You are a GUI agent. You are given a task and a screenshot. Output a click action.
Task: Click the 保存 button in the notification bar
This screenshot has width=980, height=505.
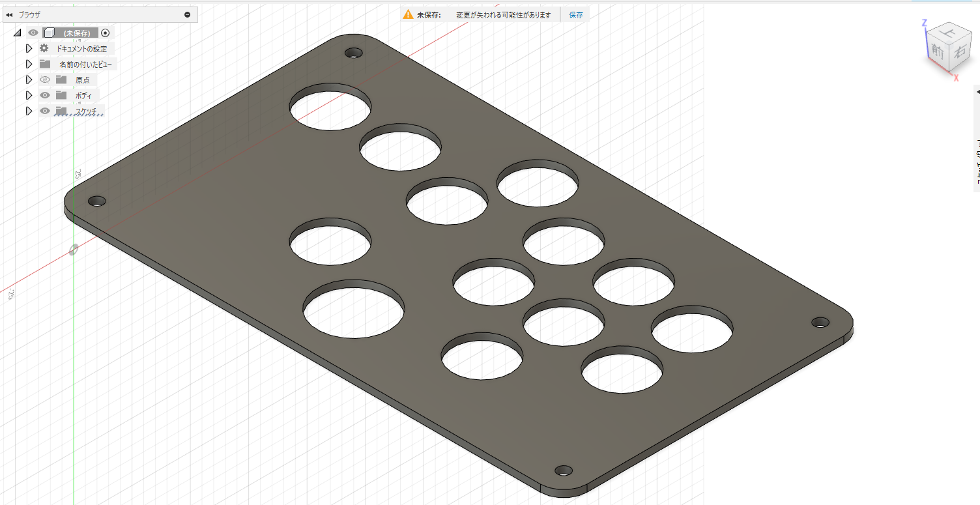tap(576, 14)
